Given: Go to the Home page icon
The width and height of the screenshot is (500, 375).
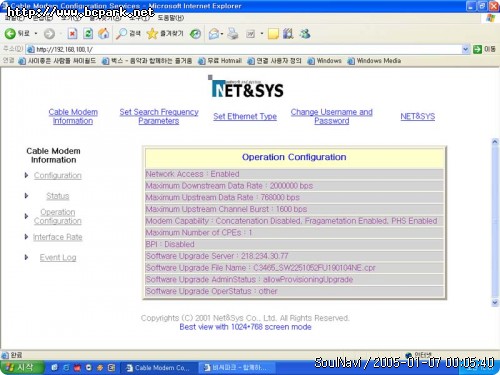Looking at the screenshot, I should [104, 33].
